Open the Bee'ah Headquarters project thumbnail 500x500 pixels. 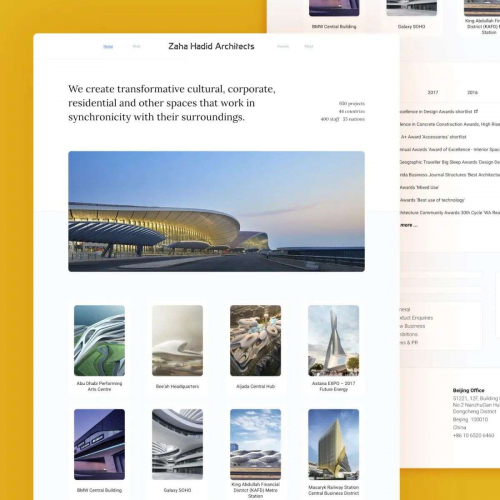[177, 341]
